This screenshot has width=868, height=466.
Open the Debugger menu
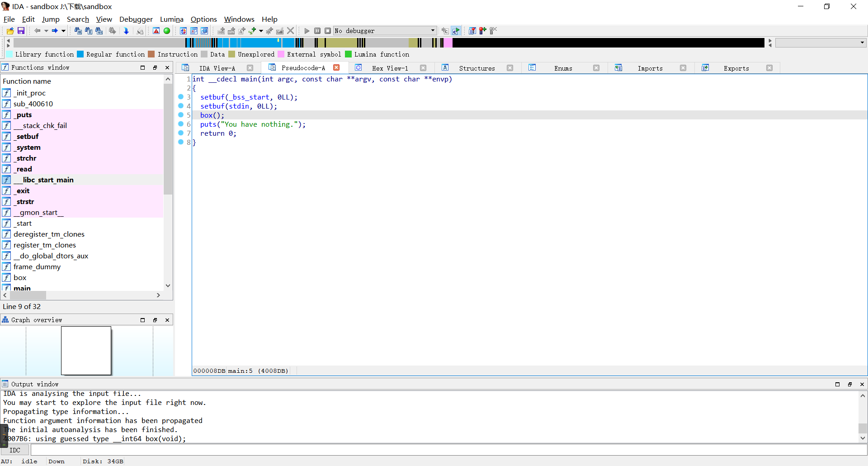[x=136, y=19]
